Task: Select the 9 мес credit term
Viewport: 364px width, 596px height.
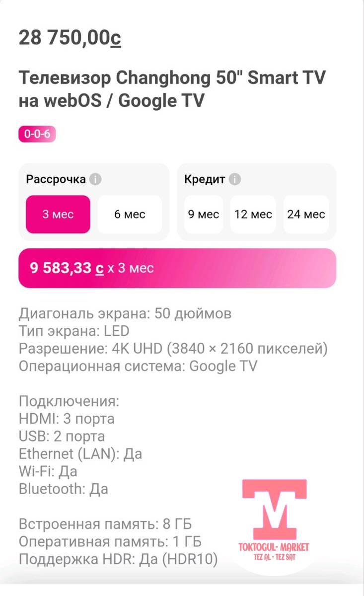Action: [x=204, y=214]
